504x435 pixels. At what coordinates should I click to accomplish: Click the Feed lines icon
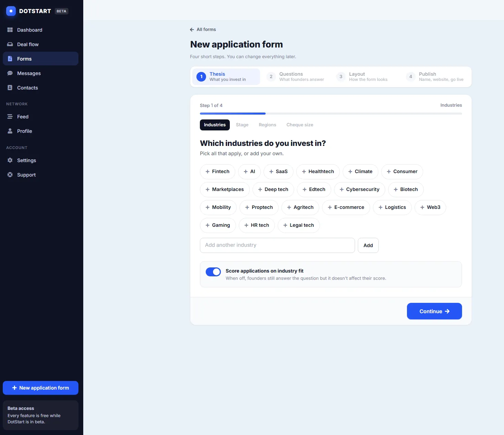pyautogui.click(x=10, y=117)
